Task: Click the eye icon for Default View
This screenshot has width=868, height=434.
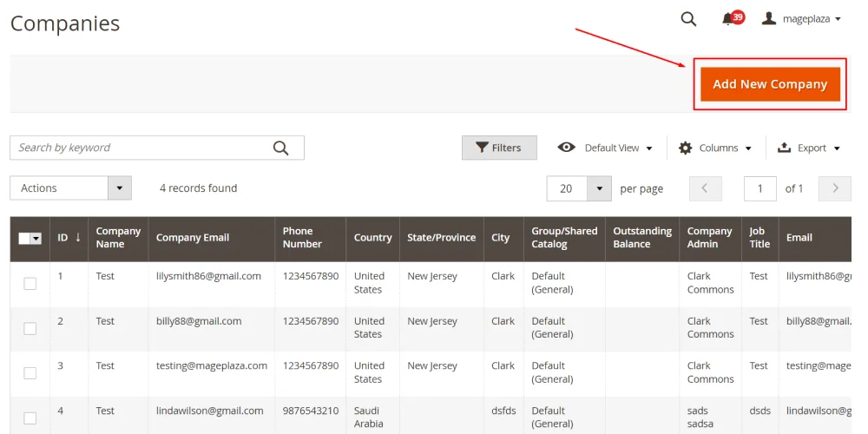Action: click(566, 148)
